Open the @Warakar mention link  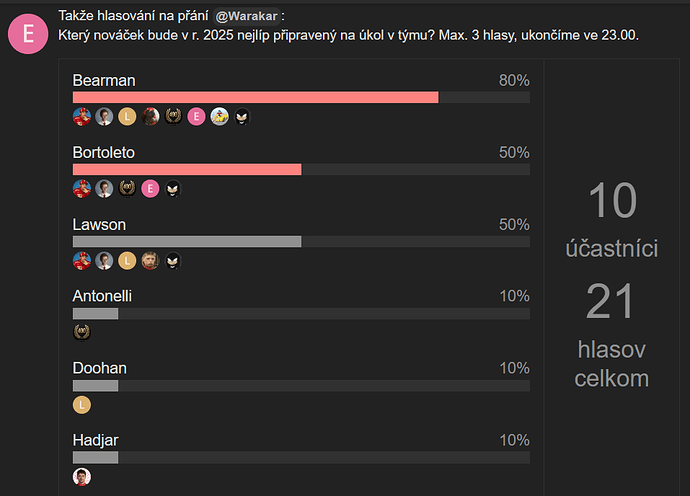click(x=246, y=16)
